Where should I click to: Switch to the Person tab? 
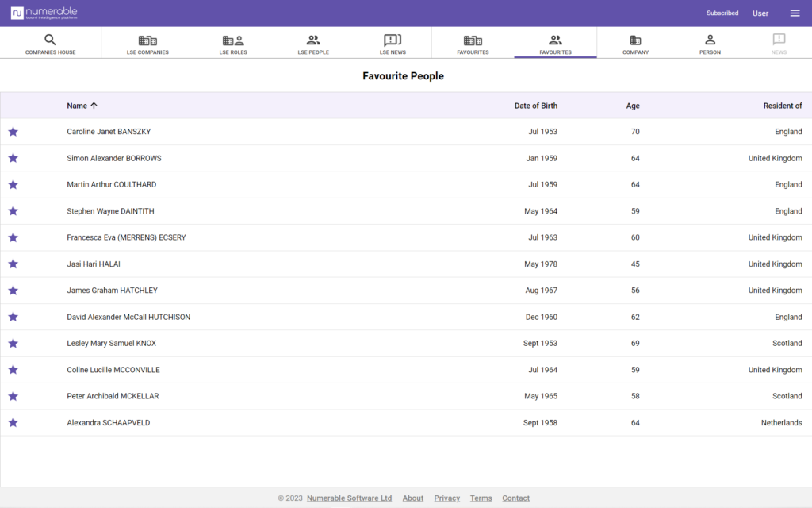tap(710, 44)
